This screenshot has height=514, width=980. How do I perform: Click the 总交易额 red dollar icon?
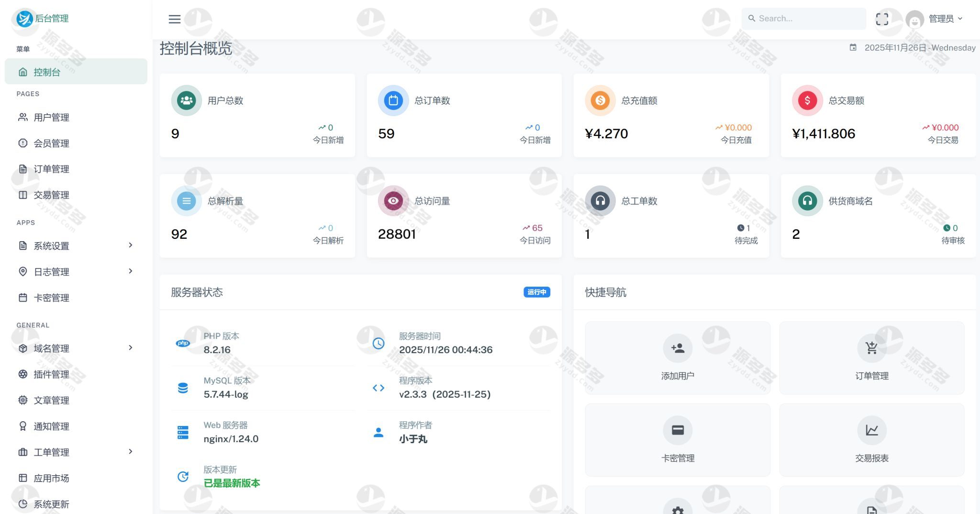[x=807, y=101]
